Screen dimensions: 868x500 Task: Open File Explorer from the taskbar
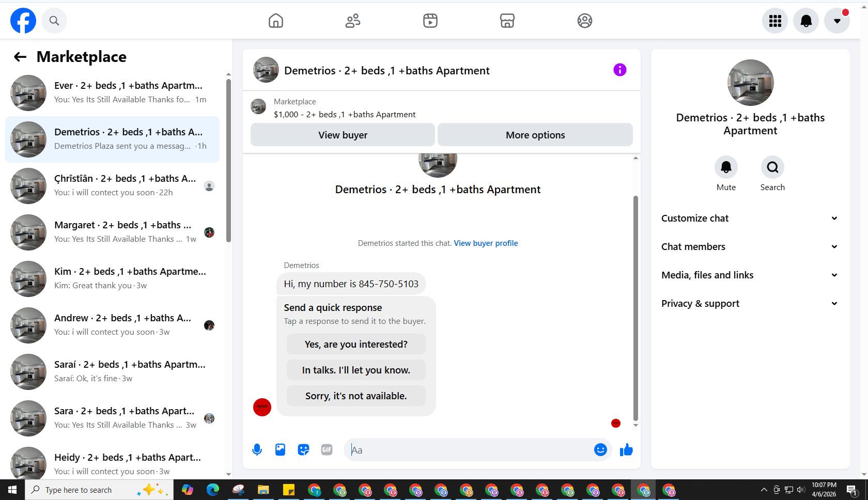coord(263,490)
